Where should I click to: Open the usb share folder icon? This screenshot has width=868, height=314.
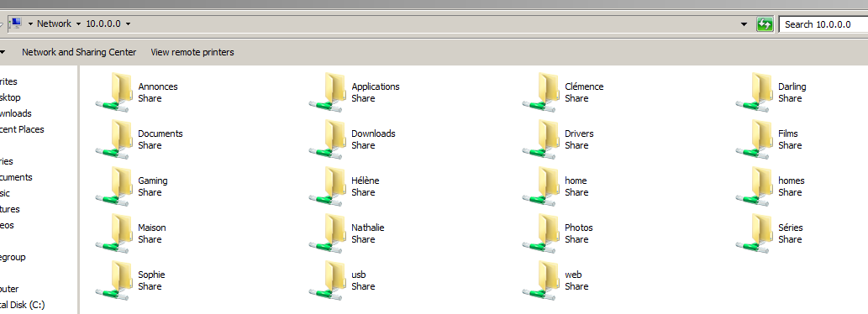click(327, 280)
